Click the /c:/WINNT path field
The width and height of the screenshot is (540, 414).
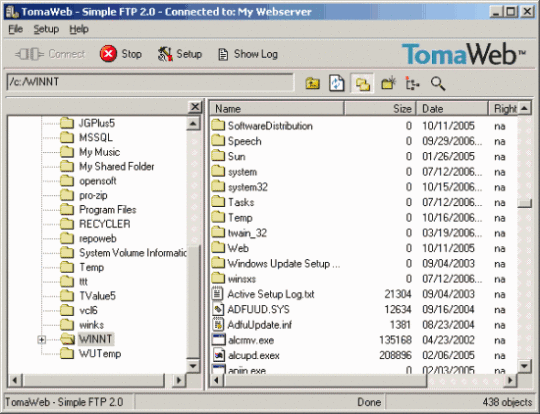coord(150,82)
